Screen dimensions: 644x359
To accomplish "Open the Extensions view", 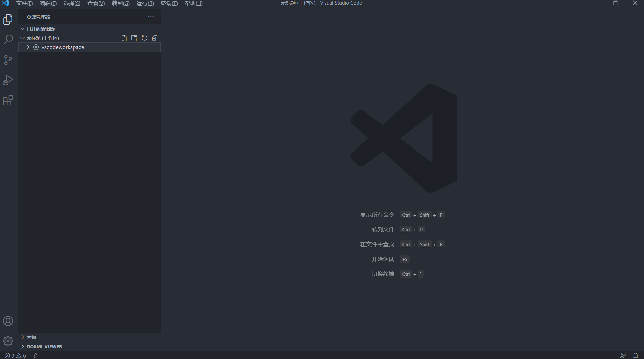I will click(8, 100).
